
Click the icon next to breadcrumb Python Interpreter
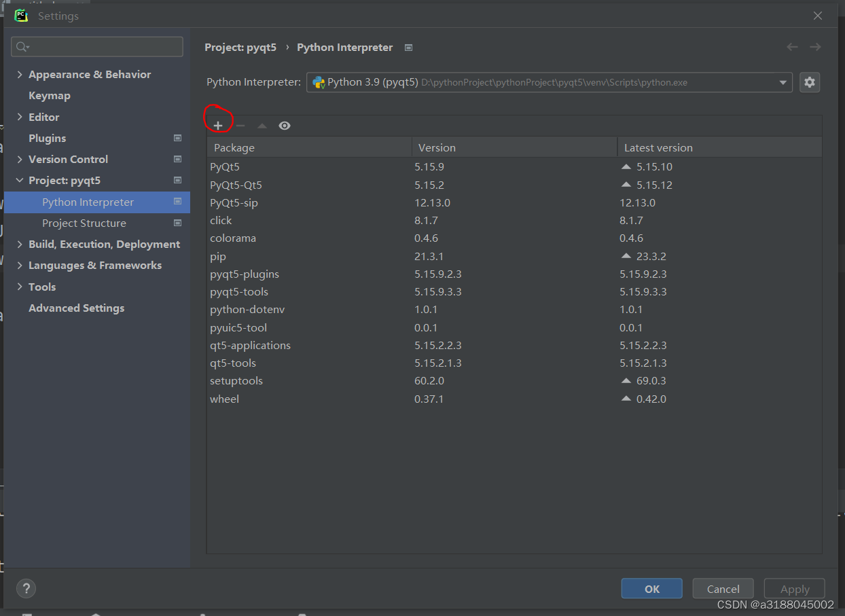(408, 48)
